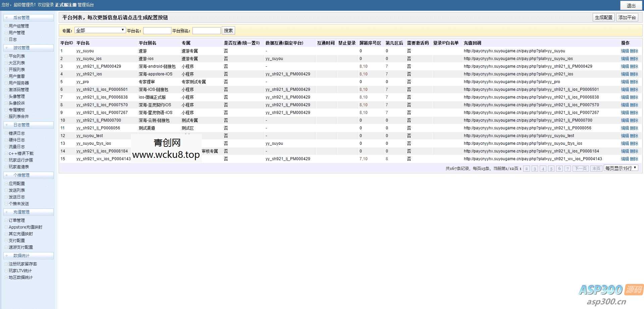Open 平台列表 in the sidebar
Viewport: 644px width, 309px height.
pos(17,56)
